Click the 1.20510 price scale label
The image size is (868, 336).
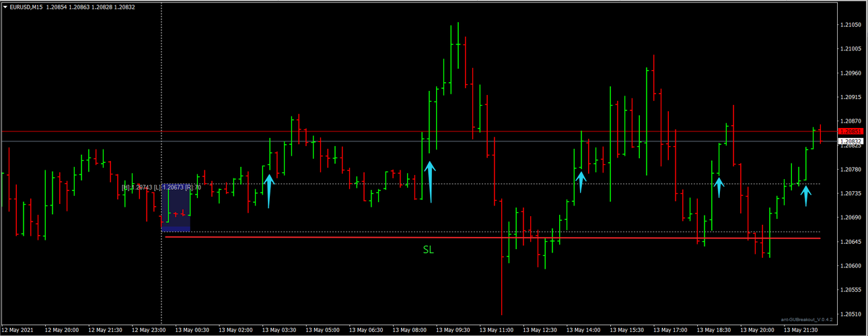pos(851,314)
